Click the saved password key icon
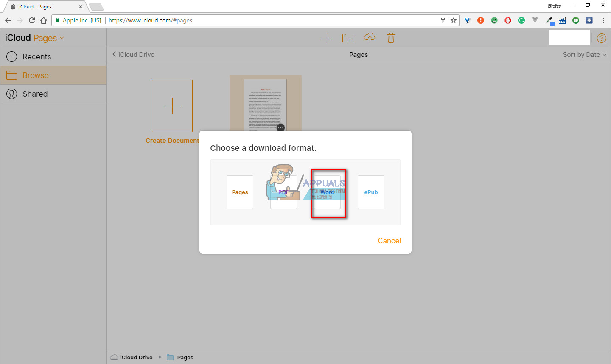 coord(443,20)
